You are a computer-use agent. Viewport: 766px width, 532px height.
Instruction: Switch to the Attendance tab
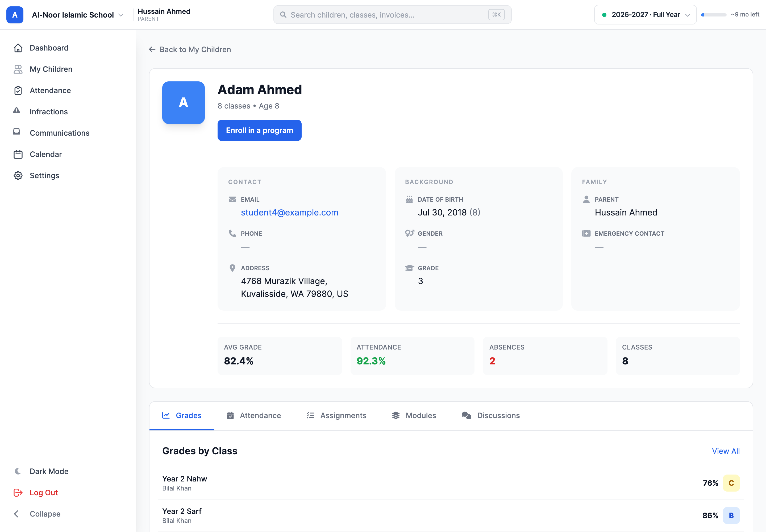(x=254, y=415)
